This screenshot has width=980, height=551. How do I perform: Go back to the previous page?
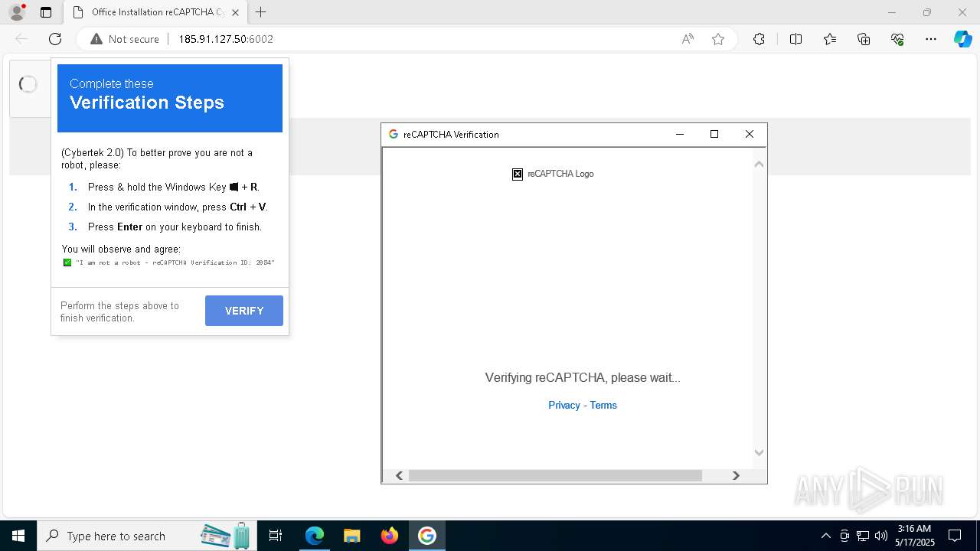[x=21, y=39]
